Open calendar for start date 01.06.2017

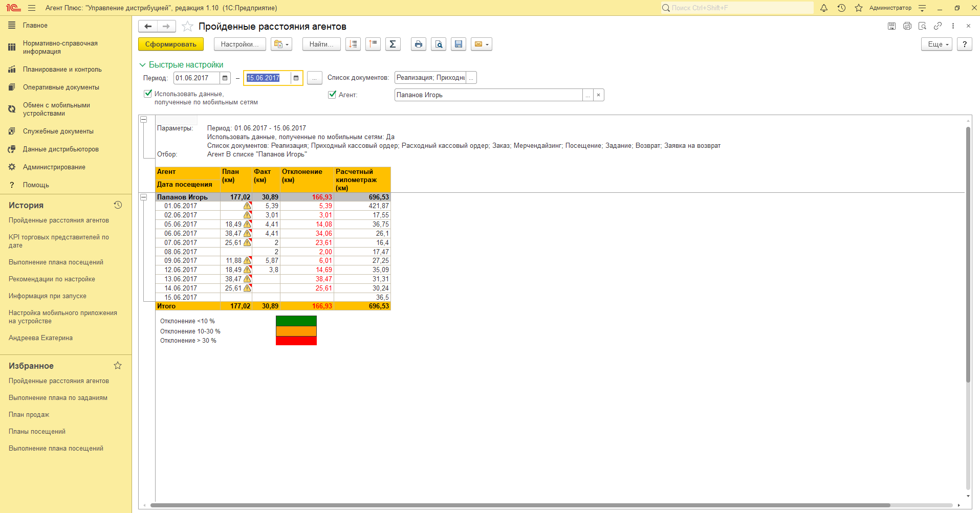pyautogui.click(x=225, y=78)
